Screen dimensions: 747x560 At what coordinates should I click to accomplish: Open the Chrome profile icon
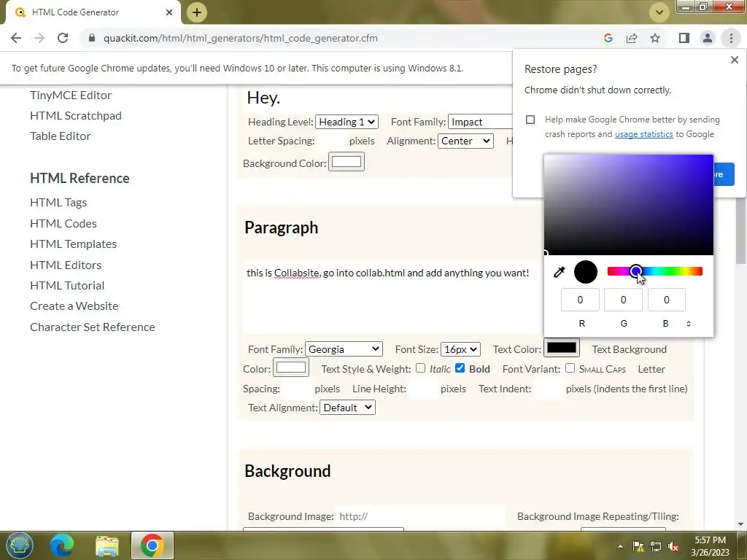708,38
